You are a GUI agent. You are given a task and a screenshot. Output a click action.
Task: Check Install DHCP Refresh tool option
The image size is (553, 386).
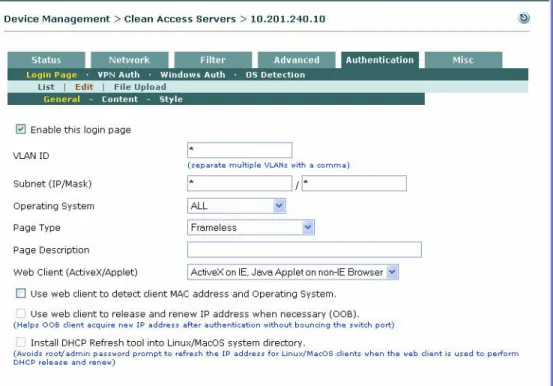21,342
